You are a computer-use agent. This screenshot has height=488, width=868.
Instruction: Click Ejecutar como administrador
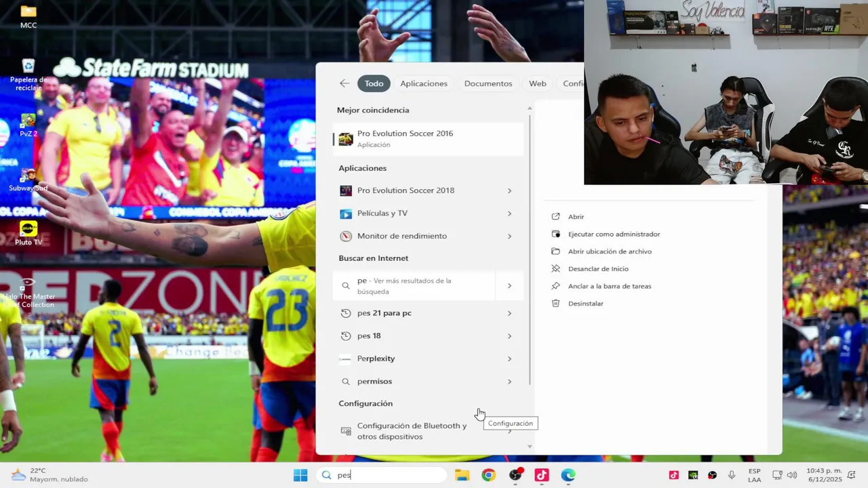pyautogui.click(x=614, y=234)
